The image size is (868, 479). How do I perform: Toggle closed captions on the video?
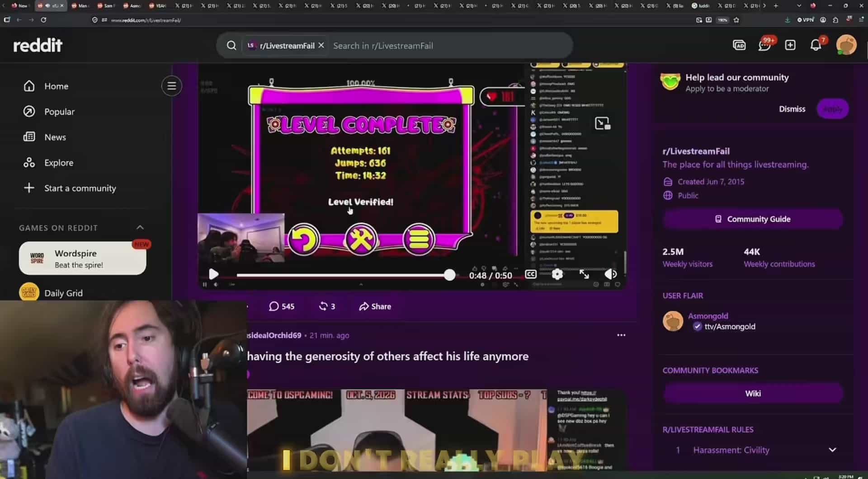pyautogui.click(x=531, y=274)
